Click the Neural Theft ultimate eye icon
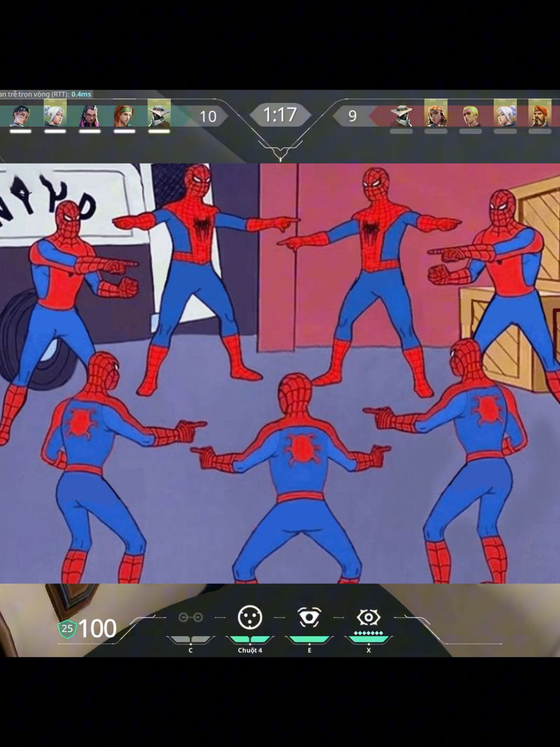560x747 pixels. [368, 617]
